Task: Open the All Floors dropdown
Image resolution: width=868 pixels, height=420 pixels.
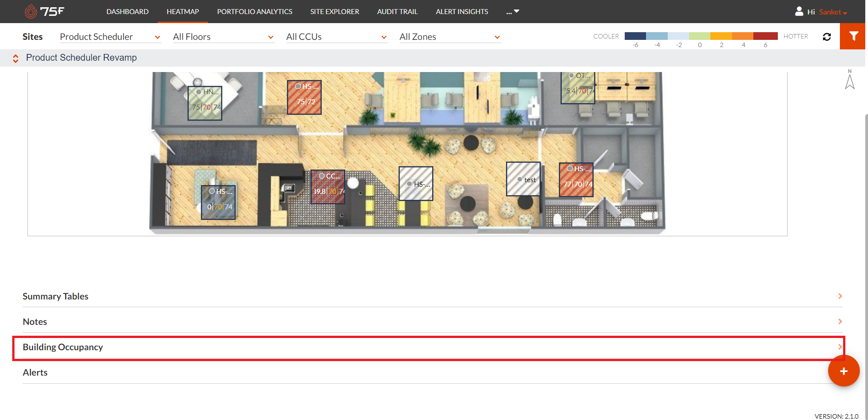Action: coord(223,37)
